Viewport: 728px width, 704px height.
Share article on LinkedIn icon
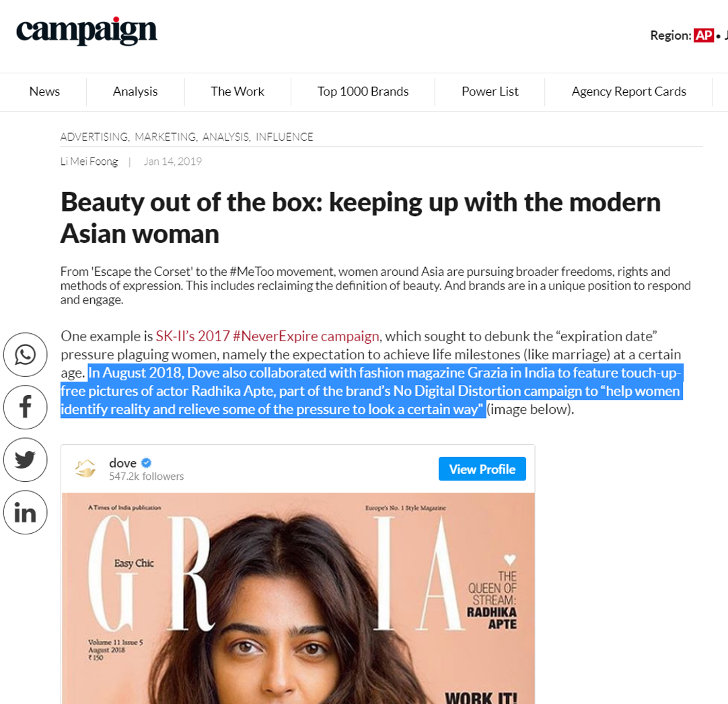click(25, 513)
